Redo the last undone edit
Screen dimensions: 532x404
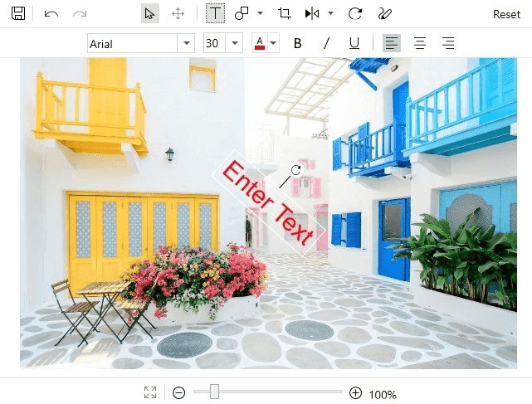coord(80,14)
